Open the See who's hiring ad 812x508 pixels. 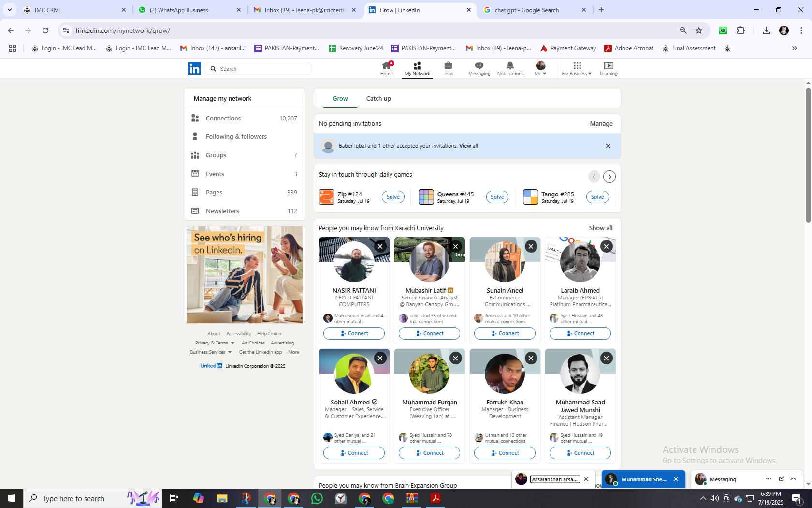[245, 275]
